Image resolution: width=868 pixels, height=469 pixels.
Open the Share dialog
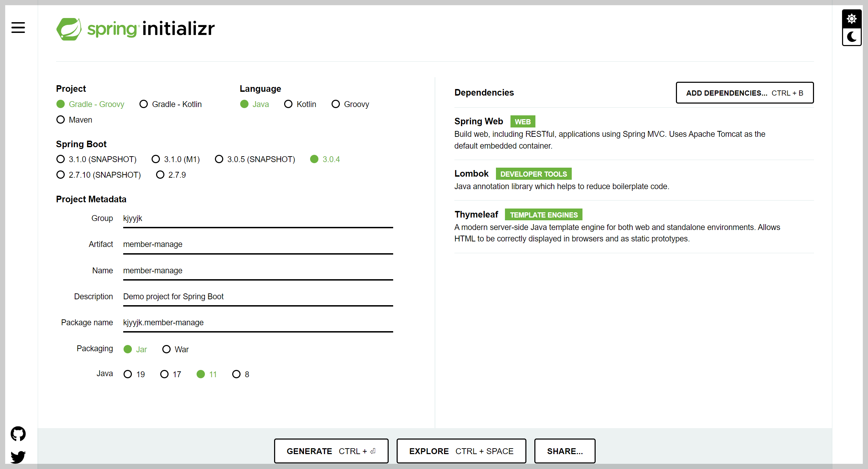point(564,451)
